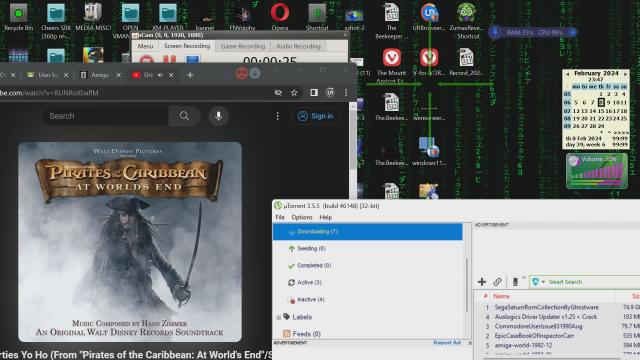Image resolution: width=640 pixels, height=360 pixels.
Task: Close the Amiga browser tab
Action: tap(119, 75)
